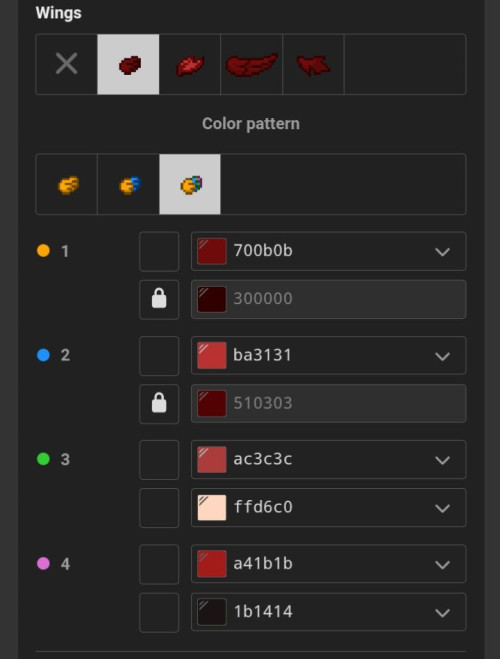Select the single-color orange pattern
The width and height of the screenshot is (500, 659).
point(67,184)
